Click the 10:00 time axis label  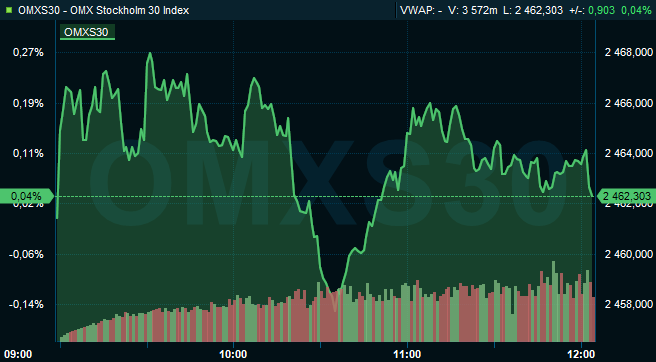233,354
